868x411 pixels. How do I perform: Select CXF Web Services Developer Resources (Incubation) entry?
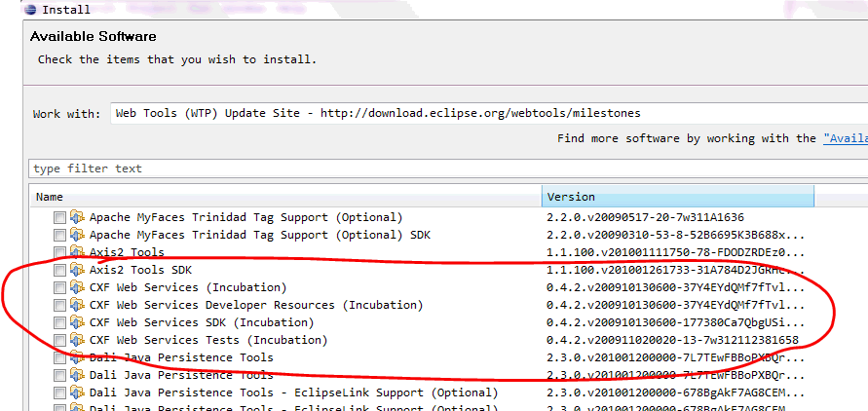(x=256, y=306)
